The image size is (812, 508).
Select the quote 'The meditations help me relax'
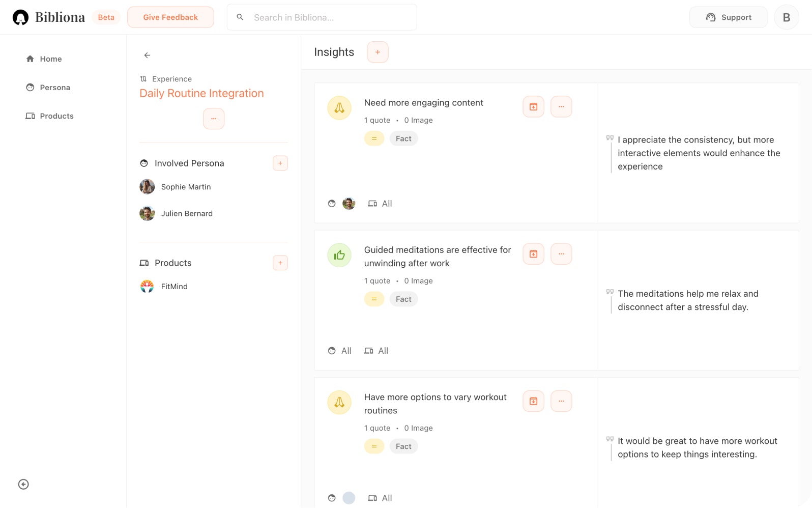[x=688, y=300]
